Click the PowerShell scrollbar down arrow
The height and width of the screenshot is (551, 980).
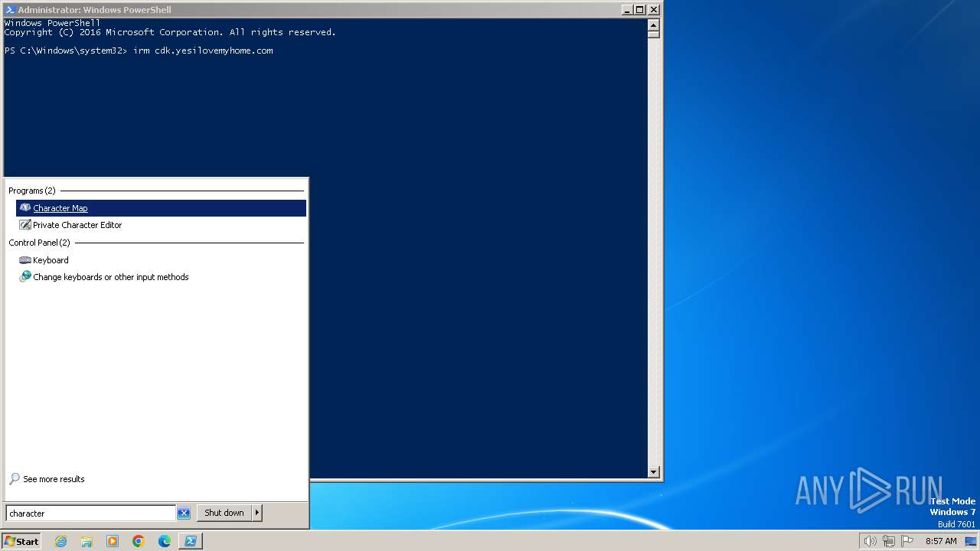pyautogui.click(x=653, y=472)
